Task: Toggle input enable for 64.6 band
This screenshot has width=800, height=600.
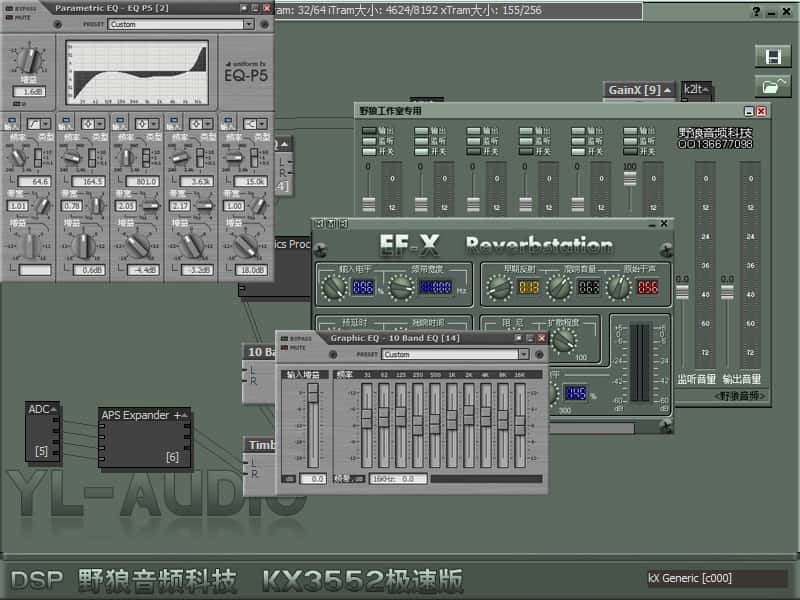Action: coord(11,122)
